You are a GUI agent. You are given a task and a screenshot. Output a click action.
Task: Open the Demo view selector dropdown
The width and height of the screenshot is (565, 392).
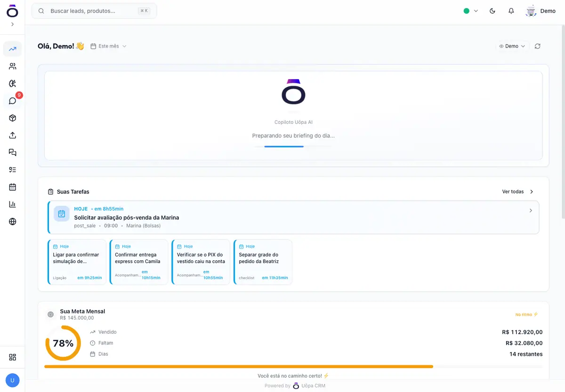[512, 46]
